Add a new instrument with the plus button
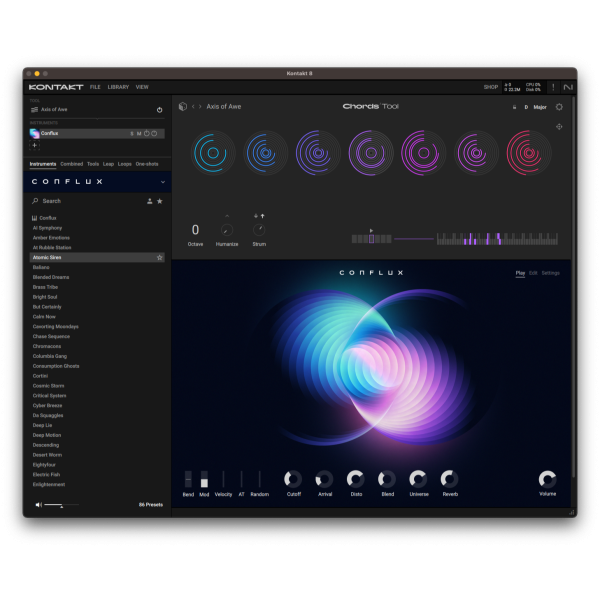This screenshot has width=600, height=600. click(x=34, y=145)
